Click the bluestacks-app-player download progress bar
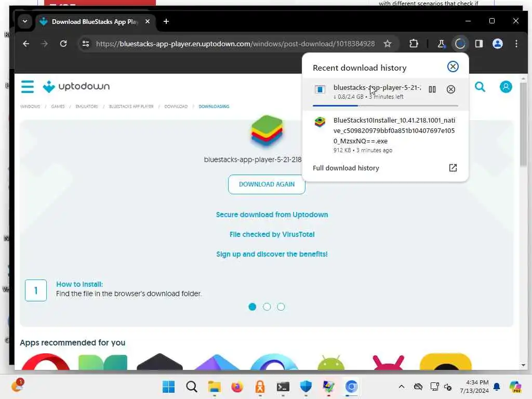Viewport: 532px width, 399px height. (x=385, y=106)
